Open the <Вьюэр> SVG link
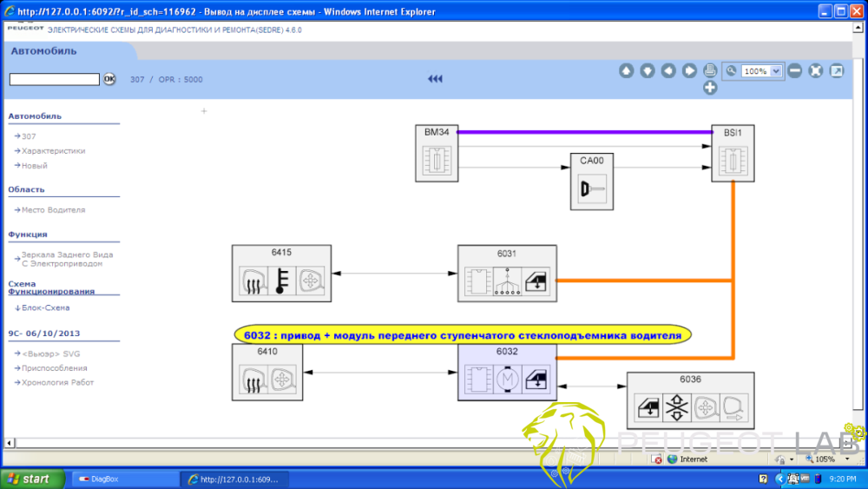Viewport: 868px width, 489px height. [x=50, y=354]
